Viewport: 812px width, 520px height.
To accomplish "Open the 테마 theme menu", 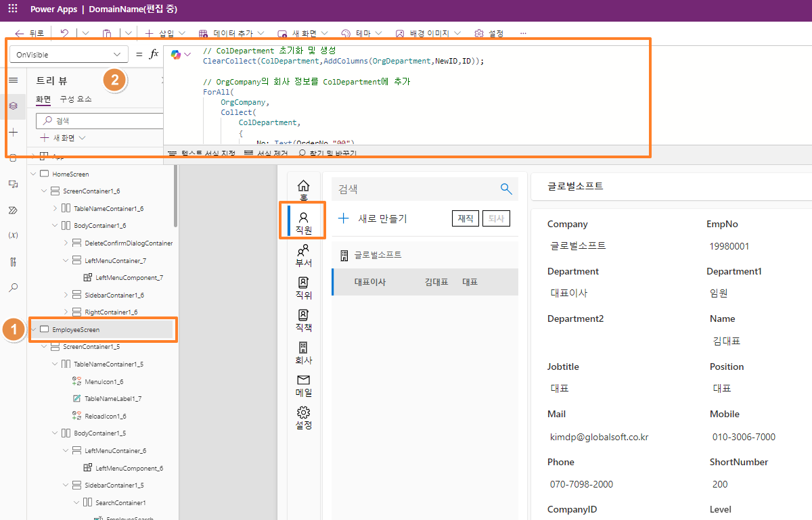I will click(x=361, y=32).
